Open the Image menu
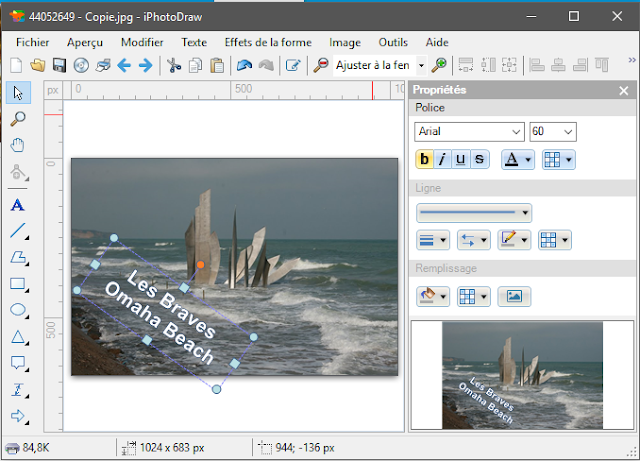 345,42
